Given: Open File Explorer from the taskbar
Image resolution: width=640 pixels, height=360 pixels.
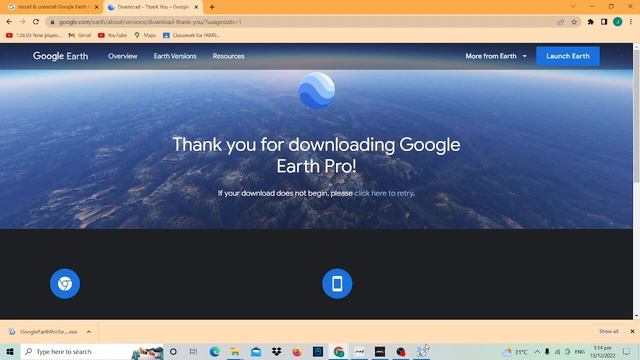Looking at the screenshot, I should pyautogui.click(x=235, y=351).
